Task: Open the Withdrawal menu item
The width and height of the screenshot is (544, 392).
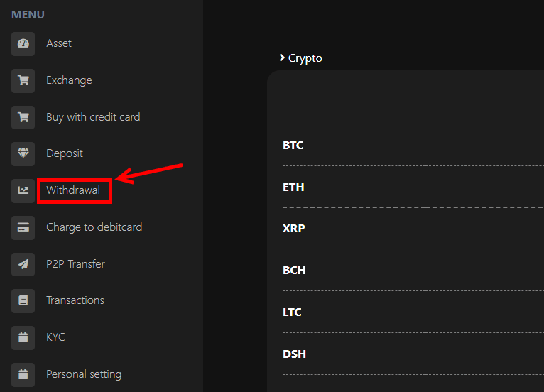Action: click(x=73, y=190)
